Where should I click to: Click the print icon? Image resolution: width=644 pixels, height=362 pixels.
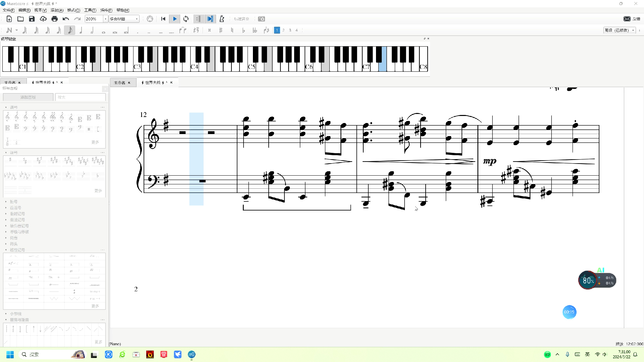pos(55,19)
